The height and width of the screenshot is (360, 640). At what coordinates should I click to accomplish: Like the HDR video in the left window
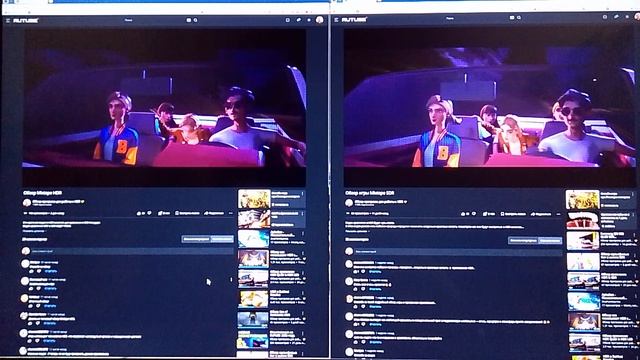(x=140, y=213)
